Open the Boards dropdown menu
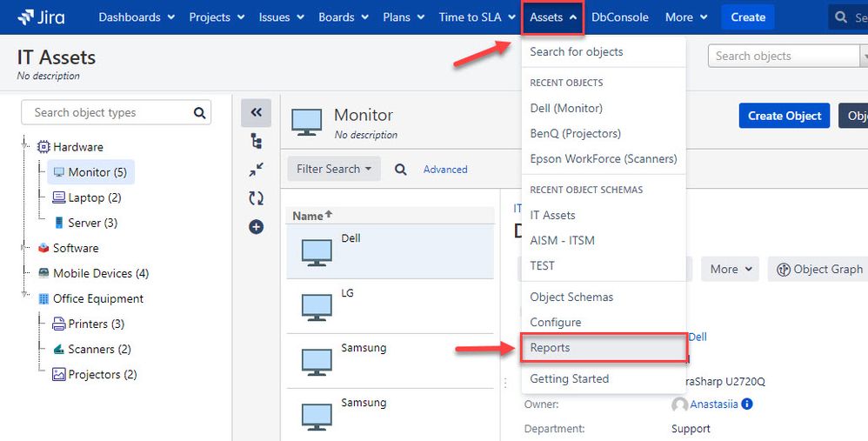 pos(344,17)
